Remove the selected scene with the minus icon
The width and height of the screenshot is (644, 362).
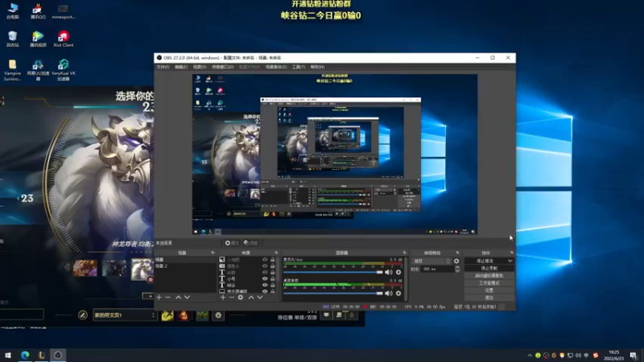click(x=167, y=297)
